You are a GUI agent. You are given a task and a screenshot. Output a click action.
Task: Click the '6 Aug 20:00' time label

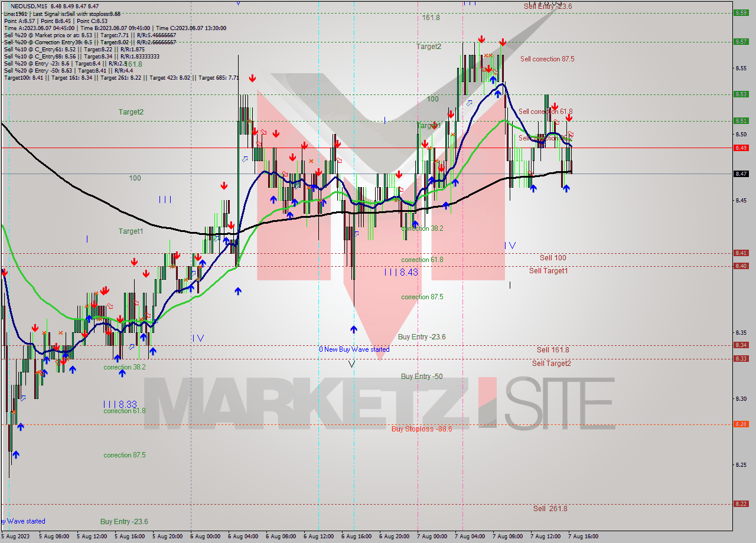click(395, 537)
